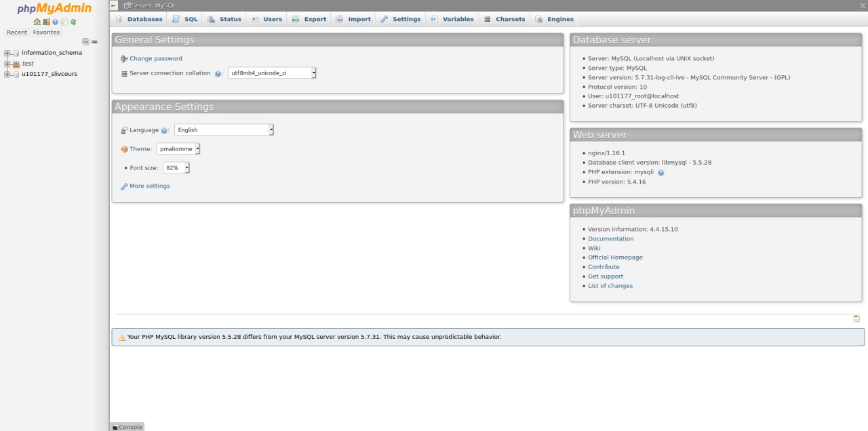Go to the Import tab
The height and width of the screenshot is (431, 868).
(353, 19)
